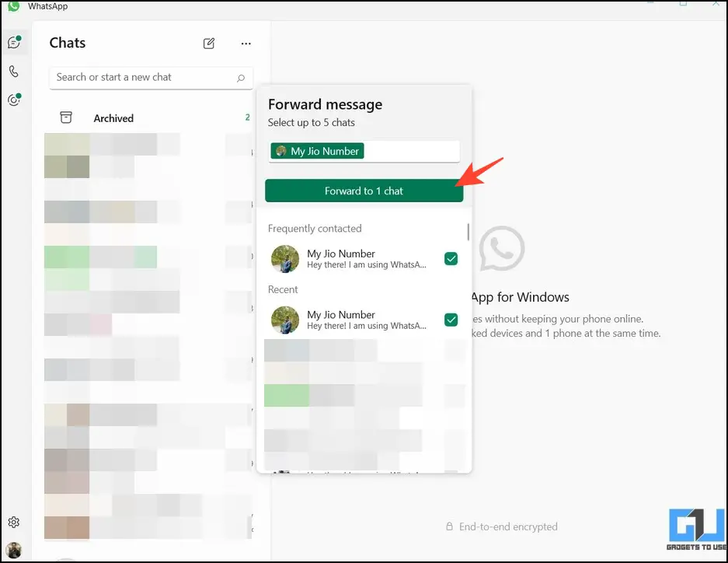Click the End-to-end encrypted label
This screenshot has width=728, height=563.
click(x=508, y=526)
